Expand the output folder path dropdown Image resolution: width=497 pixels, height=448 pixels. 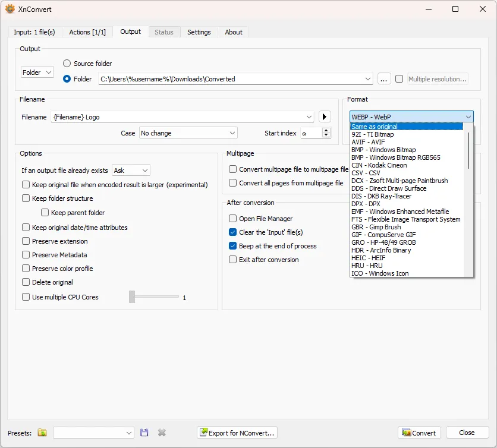tap(367, 79)
